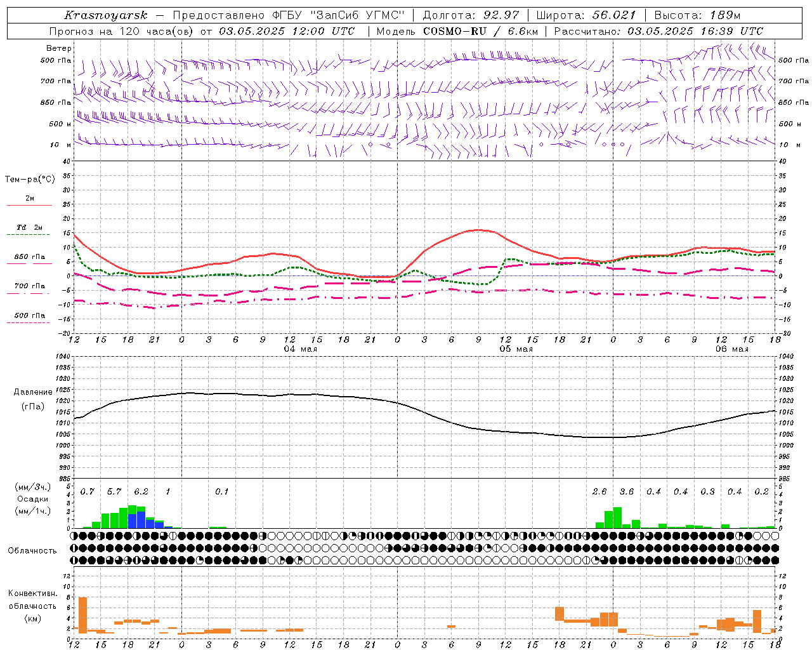Select the 'Широта: 56.021' header field
Image resolution: width=812 pixels, height=650 pixels.
(586, 15)
